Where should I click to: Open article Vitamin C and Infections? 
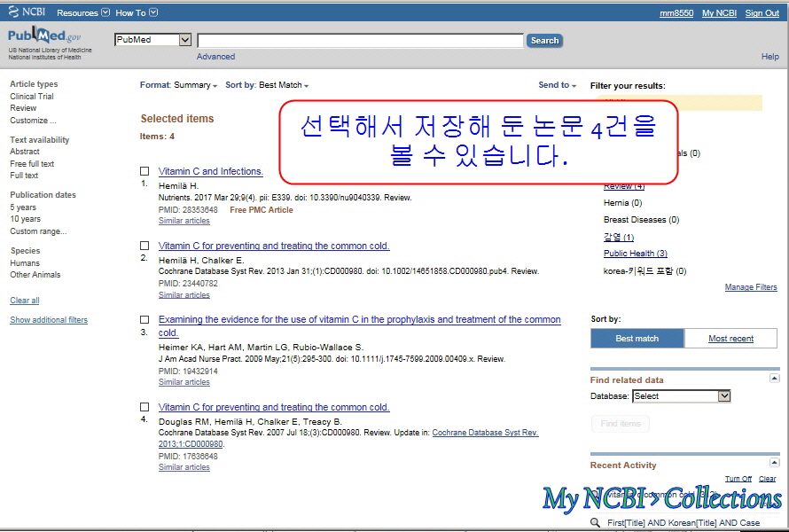[x=211, y=171]
